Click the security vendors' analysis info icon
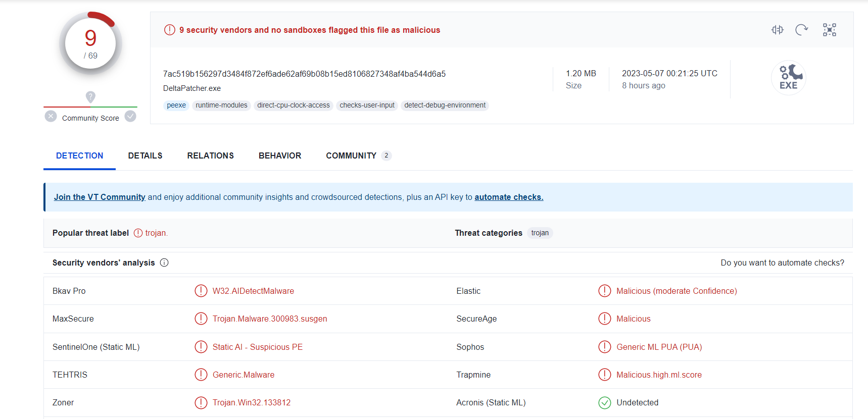 (164, 263)
